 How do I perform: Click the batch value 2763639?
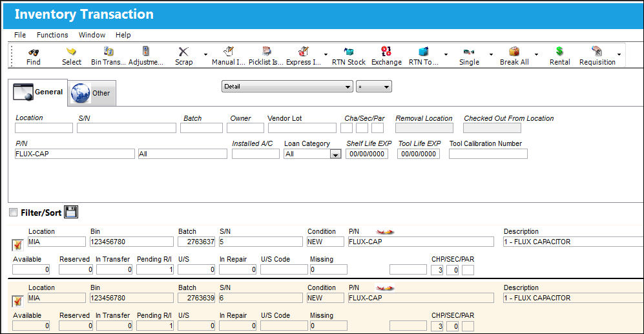click(196, 298)
